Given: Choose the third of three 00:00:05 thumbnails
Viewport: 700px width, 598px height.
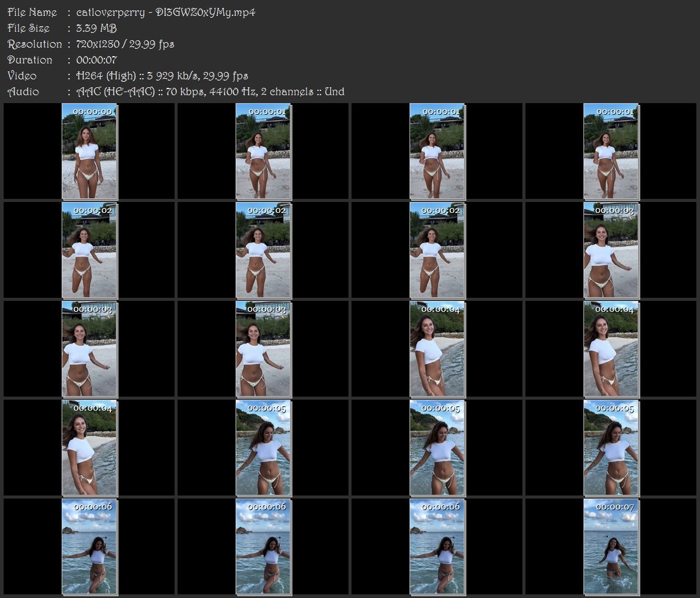Looking at the screenshot, I should tap(611, 448).
